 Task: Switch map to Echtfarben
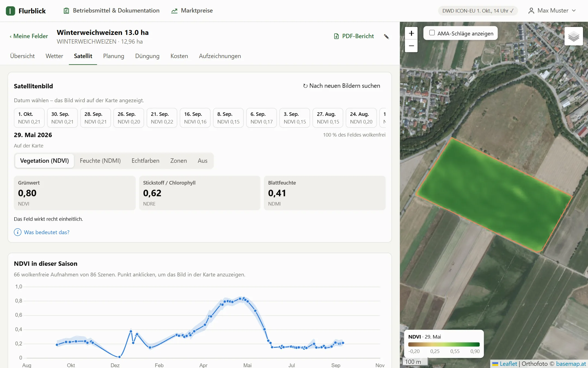145,161
